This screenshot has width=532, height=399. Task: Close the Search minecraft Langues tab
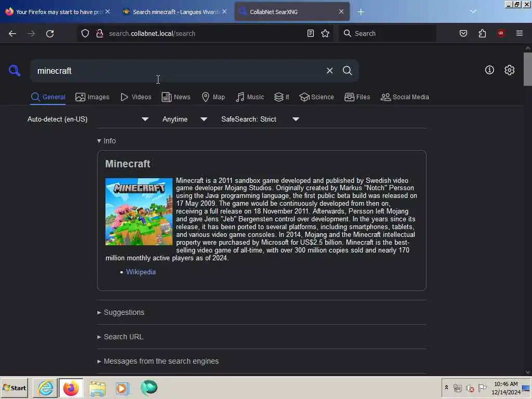pos(224,11)
